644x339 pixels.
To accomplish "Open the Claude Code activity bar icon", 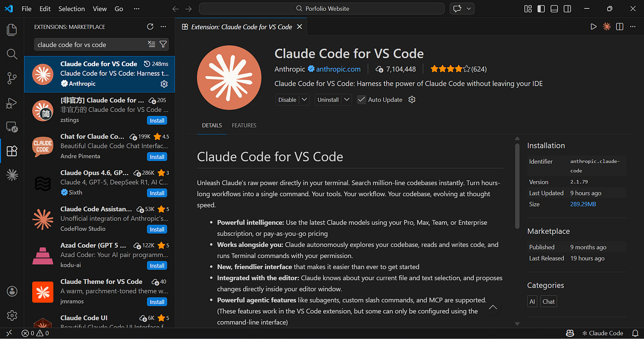I will pos(12,175).
